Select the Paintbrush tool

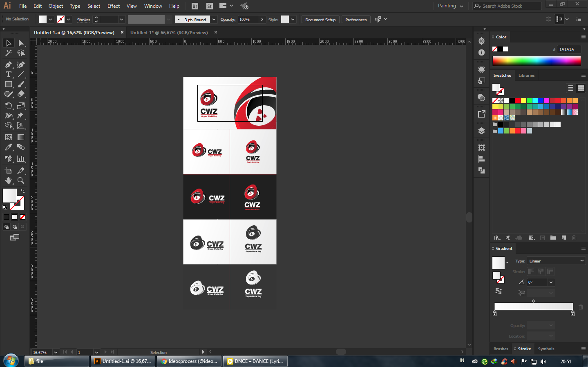21,84
